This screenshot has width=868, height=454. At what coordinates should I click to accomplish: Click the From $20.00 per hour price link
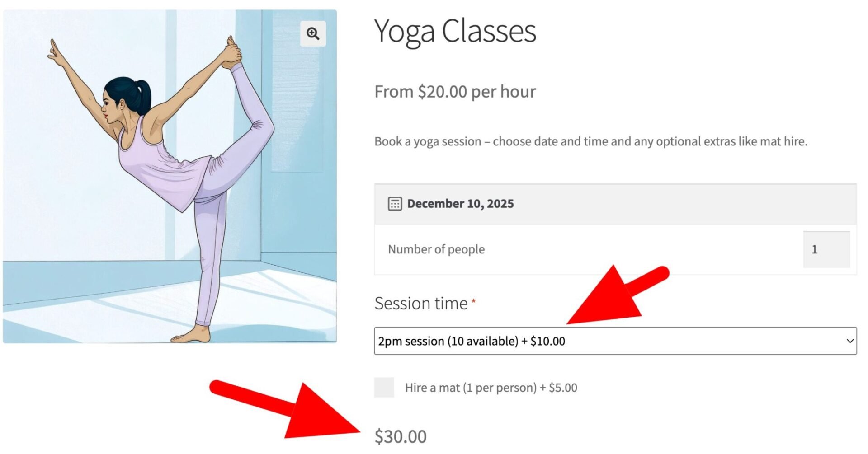455,91
